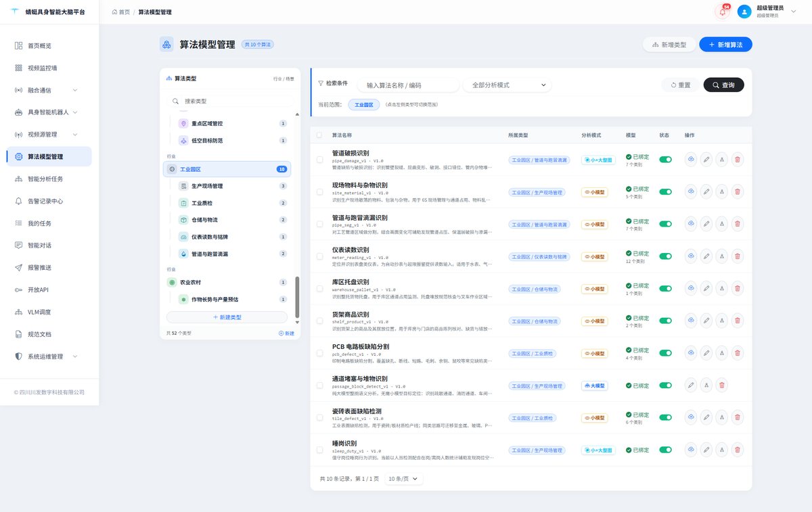The height and width of the screenshot is (512, 812).
Task: Click the 超级管理员 user avatar icon
Action: (x=744, y=11)
